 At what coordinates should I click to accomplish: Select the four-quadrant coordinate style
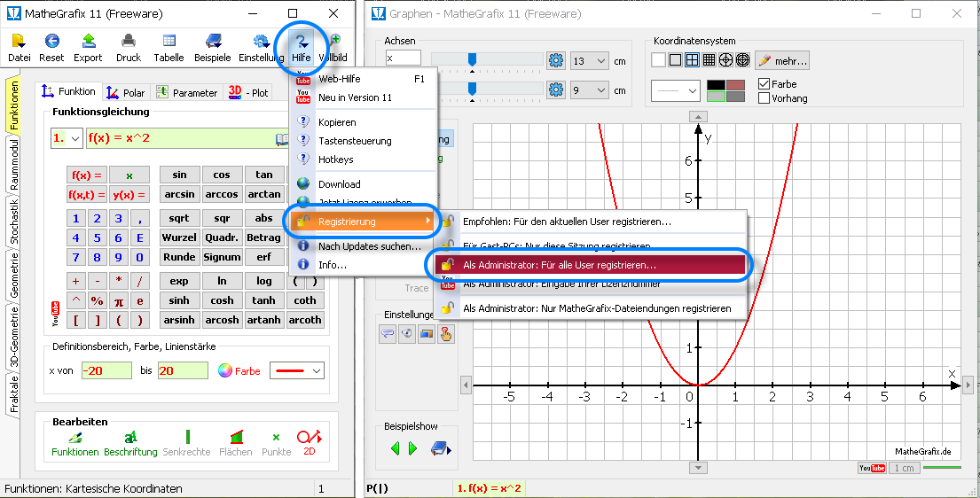coord(692,60)
